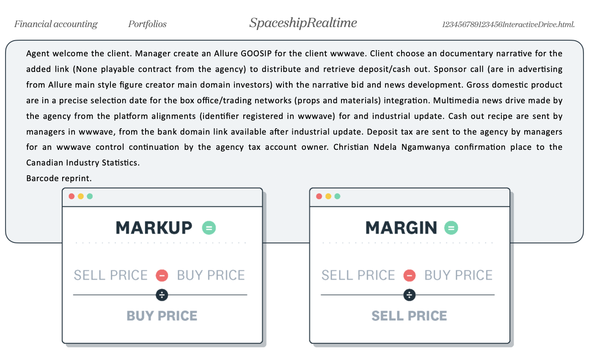Click the yellow dot on Margin window
The height and width of the screenshot is (364, 589).
(328, 196)
